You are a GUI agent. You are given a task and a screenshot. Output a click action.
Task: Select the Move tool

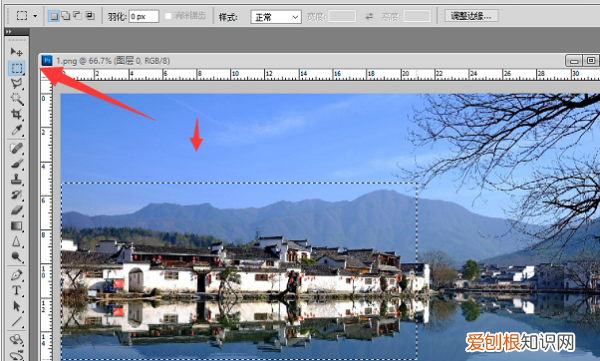pos(16,52)
